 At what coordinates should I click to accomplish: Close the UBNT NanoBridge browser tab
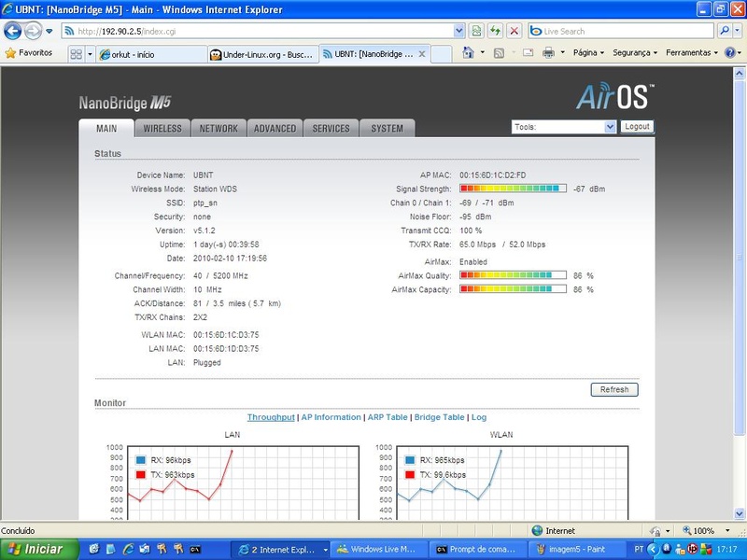422,54
